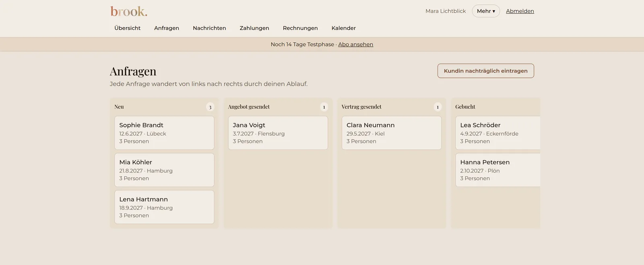Click the text 12.6.2027 · Lübeck
Image resolution: width=644 pixels, height=265 pixels.
coord(142,134)
